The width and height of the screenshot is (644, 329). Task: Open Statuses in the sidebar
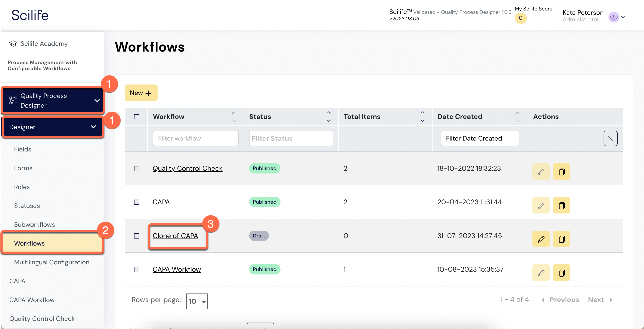(x=27, y=206)
